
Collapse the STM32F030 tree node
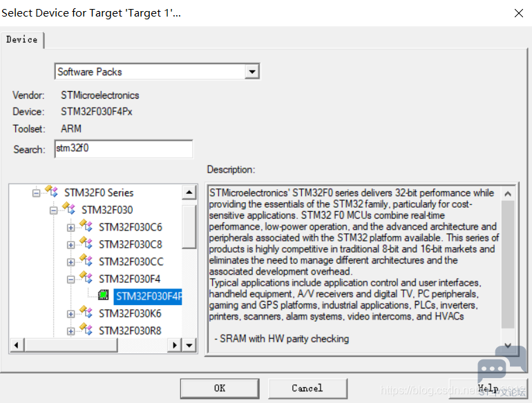(x=54, y=210)
